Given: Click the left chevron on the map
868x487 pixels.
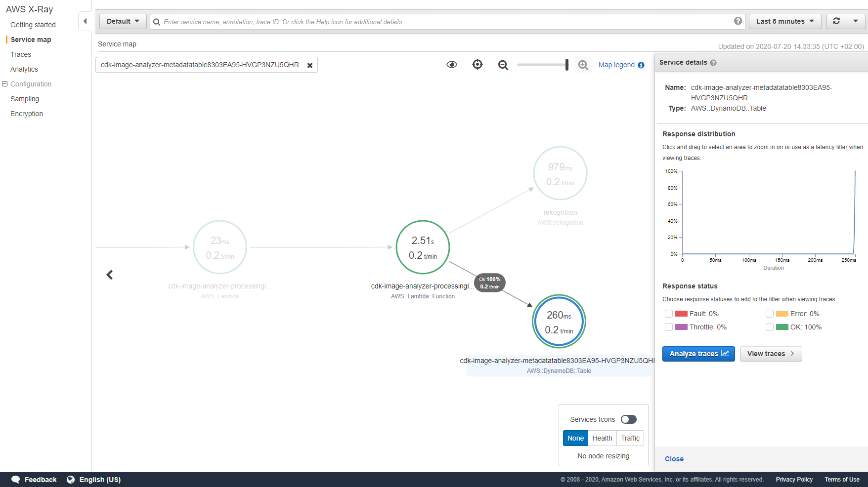Looking at the screenshot, I should 110,275.
